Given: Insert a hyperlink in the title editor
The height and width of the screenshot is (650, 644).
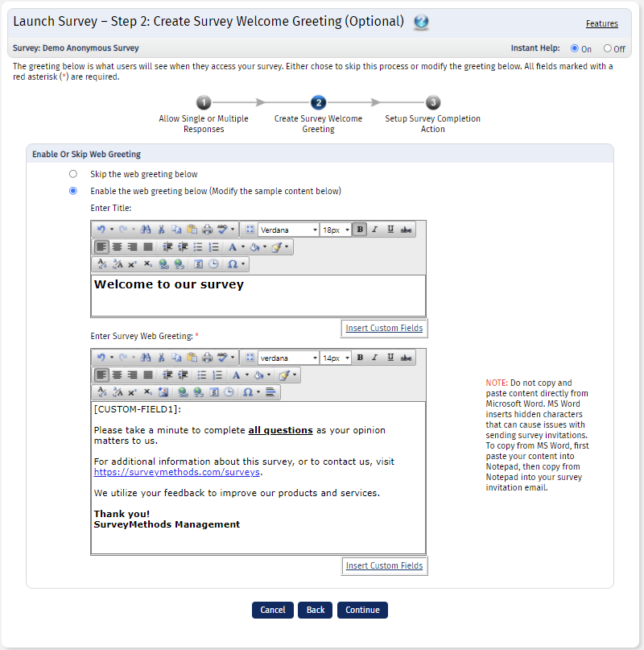Looking at the screenshot, I should pos(163,264).
